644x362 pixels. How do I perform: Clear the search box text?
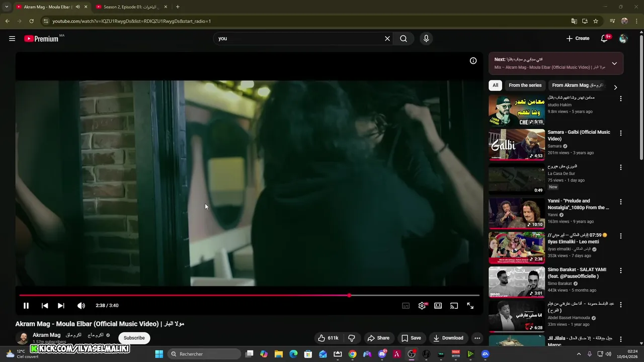tap(387, 38)
